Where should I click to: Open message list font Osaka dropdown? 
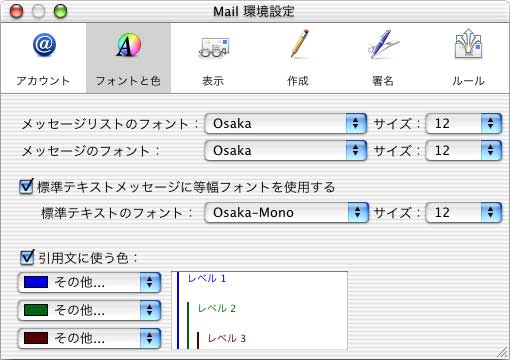coord(286,124)
